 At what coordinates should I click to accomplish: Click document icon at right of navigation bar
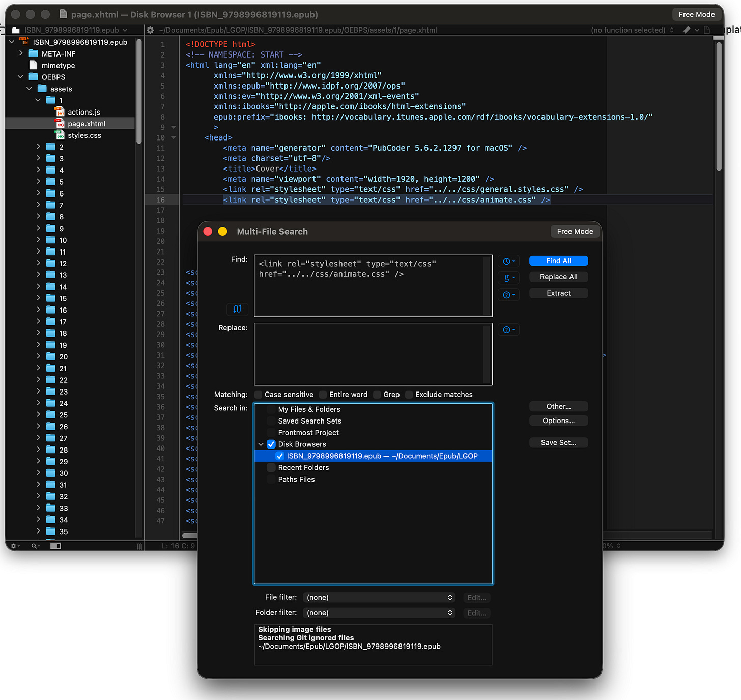pos(707,30)
